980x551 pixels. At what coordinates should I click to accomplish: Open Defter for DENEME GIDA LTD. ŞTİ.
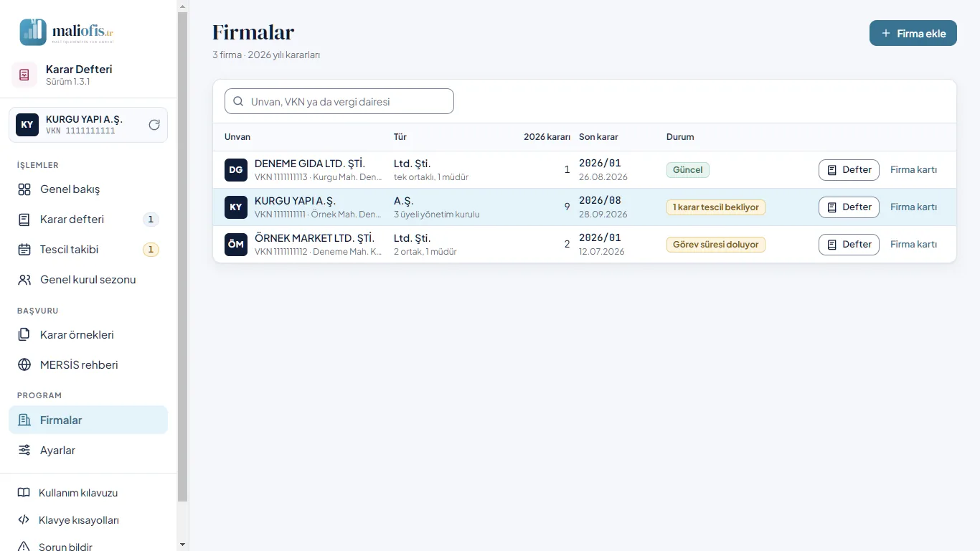tap(849, 170)
